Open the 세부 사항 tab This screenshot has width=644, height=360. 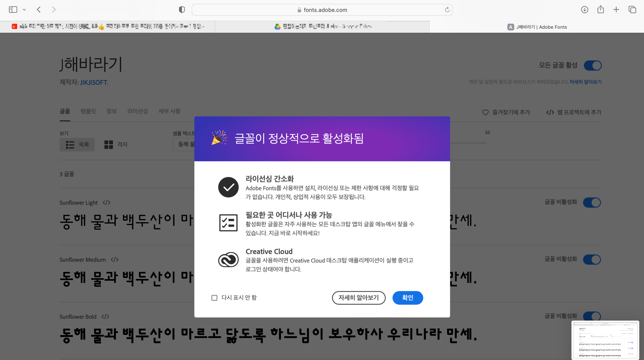coord(170,111)
